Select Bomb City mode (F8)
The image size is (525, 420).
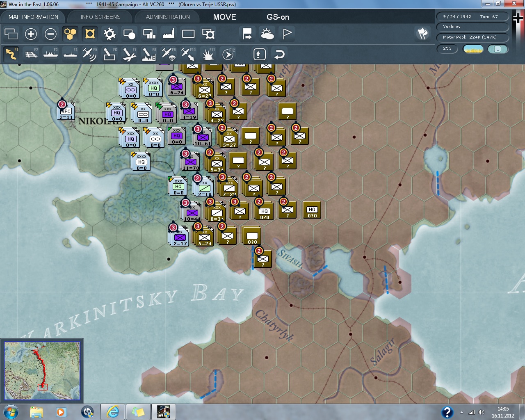149,54
